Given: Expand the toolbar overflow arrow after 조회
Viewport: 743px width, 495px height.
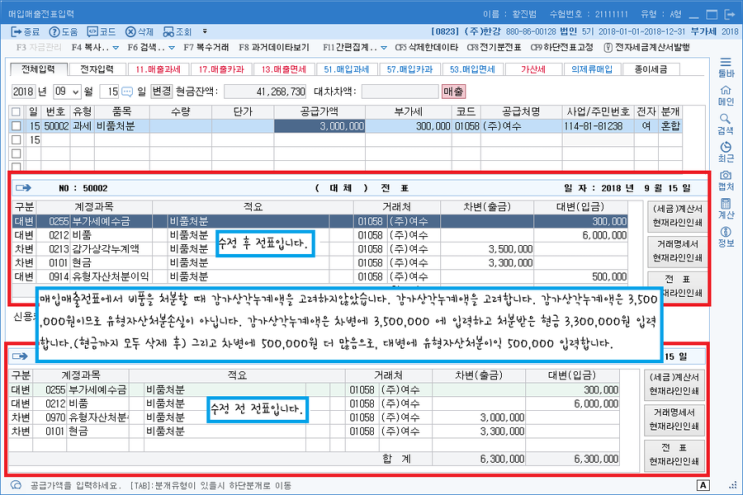Looking at the screenshot, I should pyautogui.click(x=205, y=32).
